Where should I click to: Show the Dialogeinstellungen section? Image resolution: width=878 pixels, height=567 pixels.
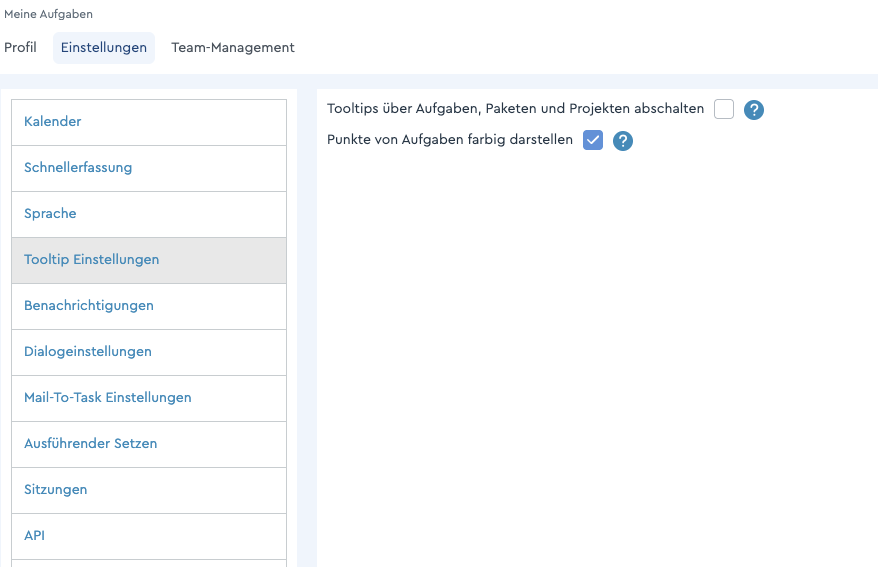[x=88, y=352]
